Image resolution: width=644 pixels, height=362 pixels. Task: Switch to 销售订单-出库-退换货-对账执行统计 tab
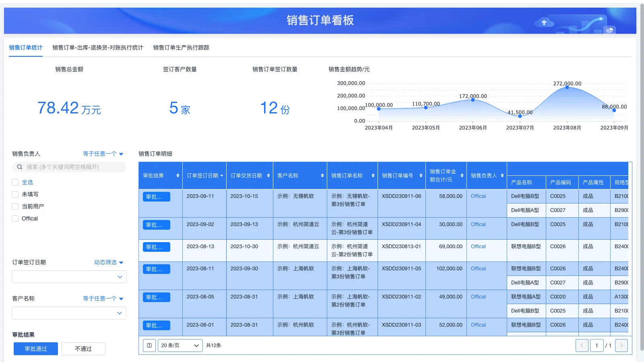pyautogui.click(x=97, y=47)
